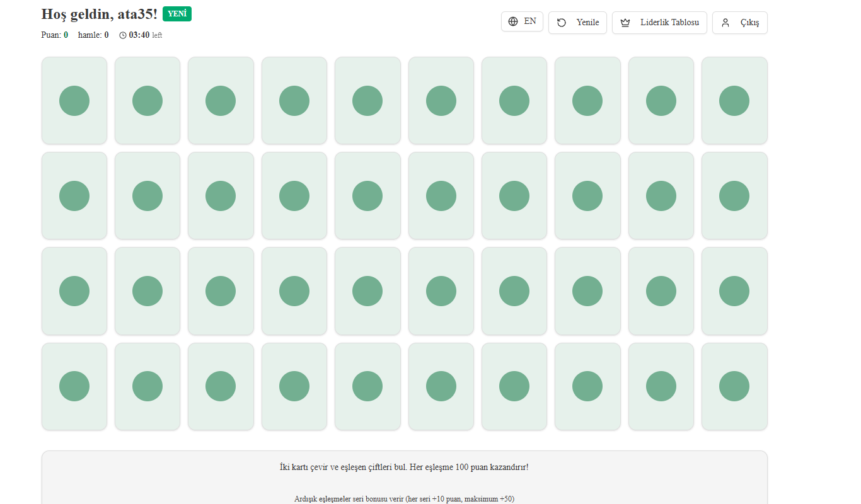Click the person icon to log out

[725, 23]
